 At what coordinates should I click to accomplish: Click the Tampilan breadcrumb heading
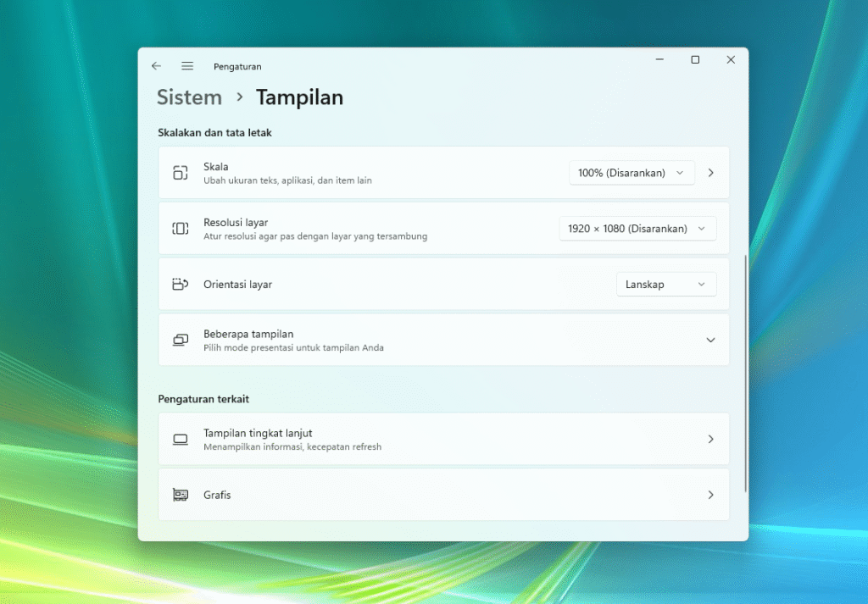point(299,97)
